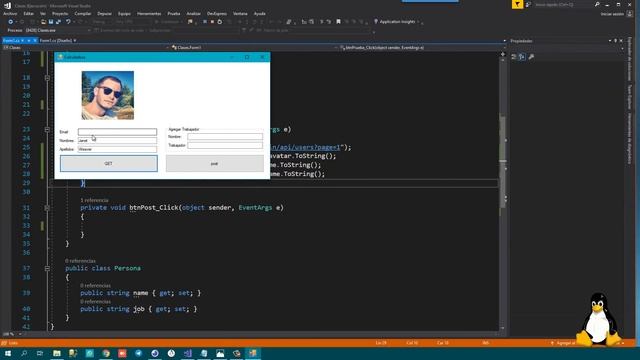Click the avatar photo in the form
This screenshot has width=640, height=360.
108,96
